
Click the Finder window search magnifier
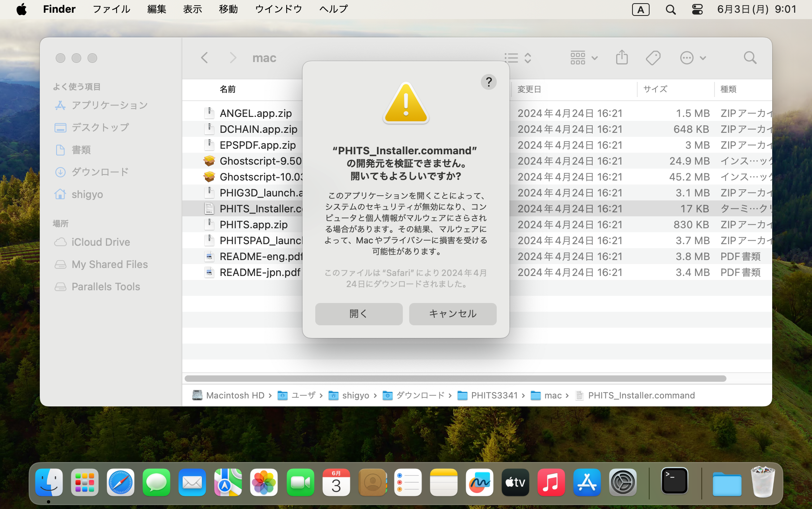tap(750, 58)
